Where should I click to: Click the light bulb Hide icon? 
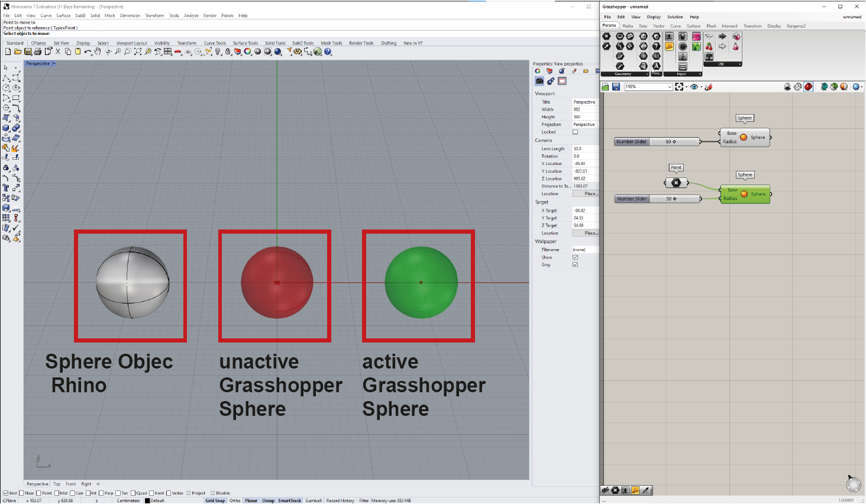pos(218,51)
